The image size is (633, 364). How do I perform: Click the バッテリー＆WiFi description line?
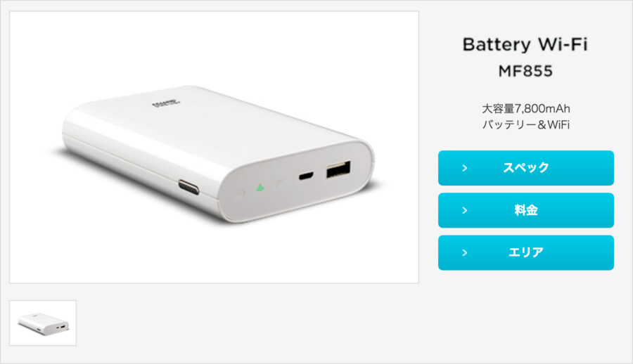tap(525, 124)
